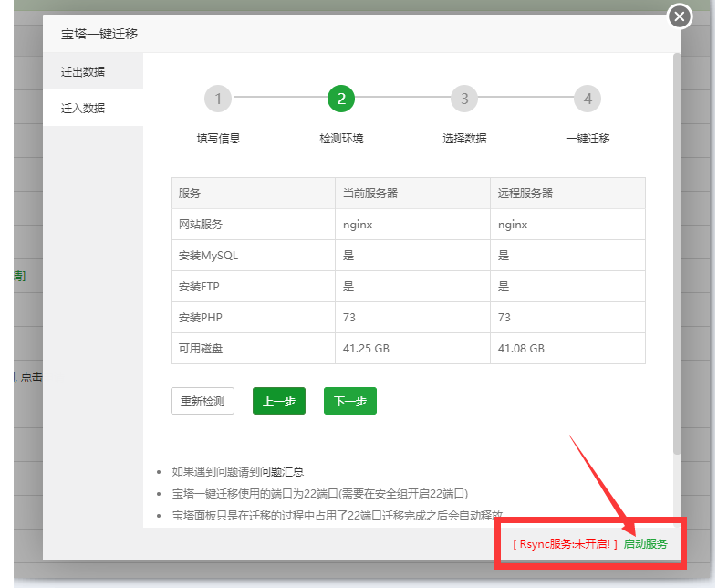Viewport: 728px width, 588px height.
Task: Click step 4 circle 一键迁移
Action: pos(588,99)
